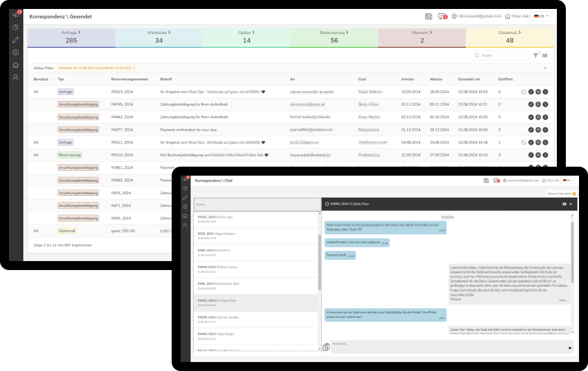Toggle the eye icon in chat header
The height and width of the screenshot is (371, 588).
point(564,204)
